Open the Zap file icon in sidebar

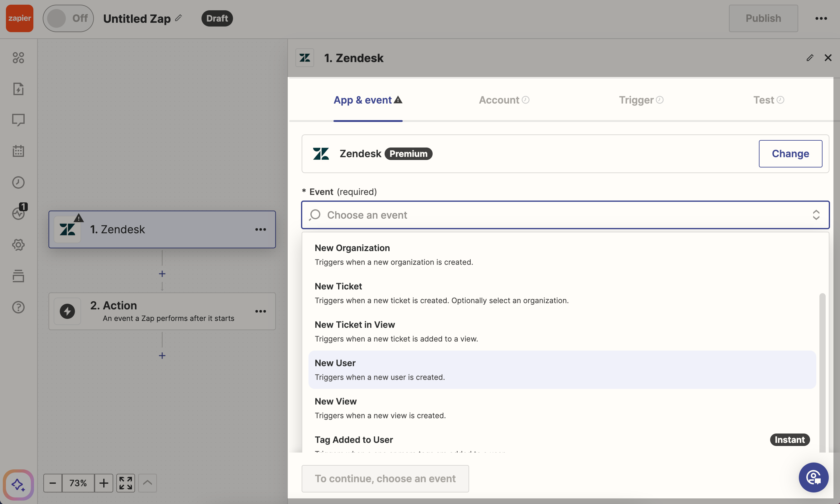pyautogui.click(x=18, y=89)
